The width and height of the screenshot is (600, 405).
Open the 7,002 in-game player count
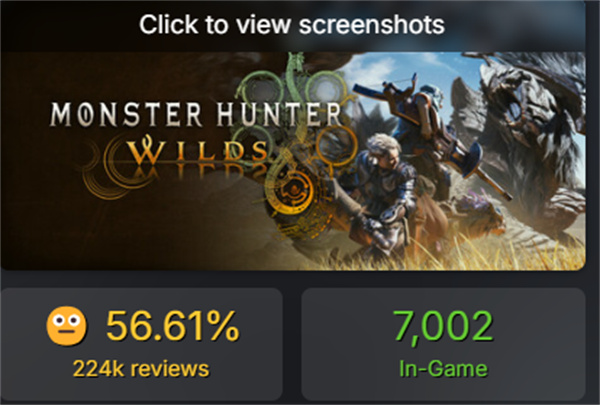(x=443, y=327)
